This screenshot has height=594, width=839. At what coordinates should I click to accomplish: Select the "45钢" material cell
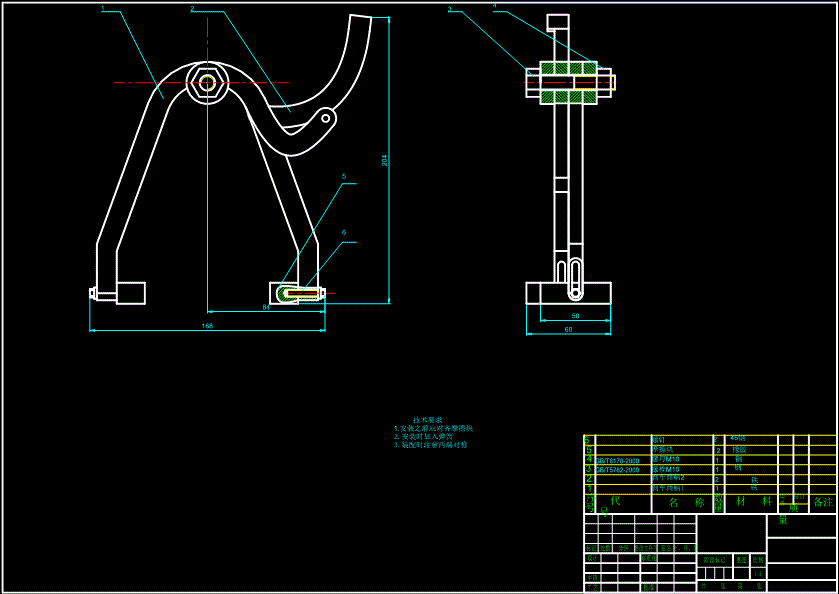point(737,438)
